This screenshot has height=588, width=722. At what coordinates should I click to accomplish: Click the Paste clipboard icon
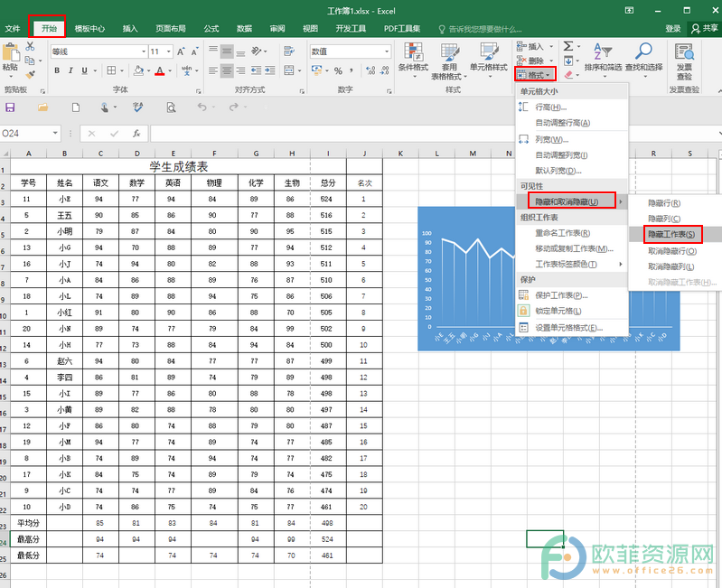coord(11,52)
